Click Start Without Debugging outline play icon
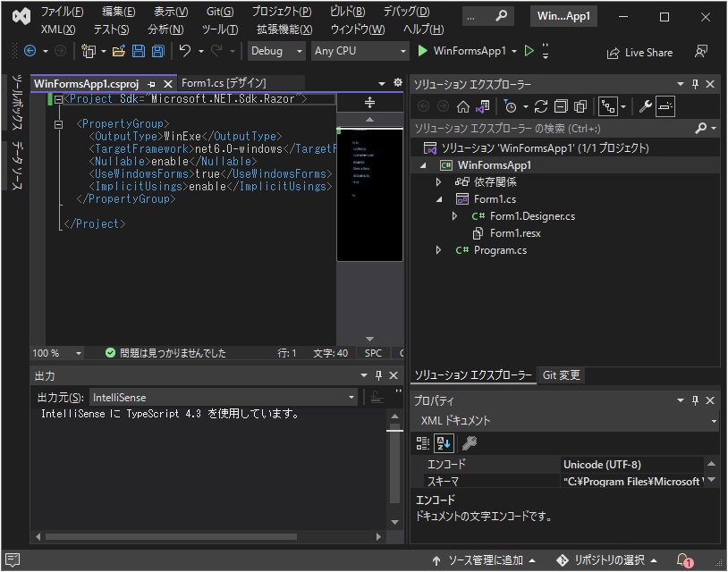Viewport: 728px width, 572px height. click(x=529, y=50)
